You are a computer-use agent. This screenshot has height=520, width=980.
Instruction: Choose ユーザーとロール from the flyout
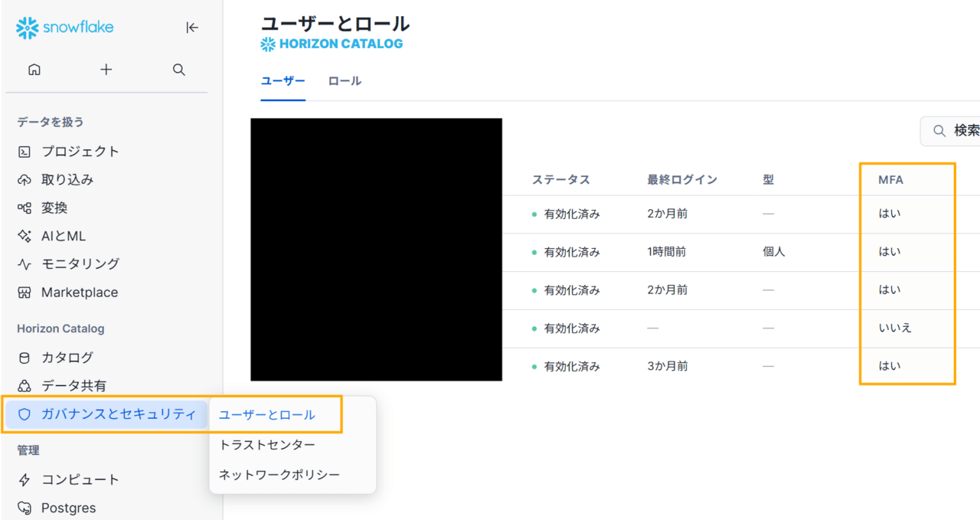266,415
